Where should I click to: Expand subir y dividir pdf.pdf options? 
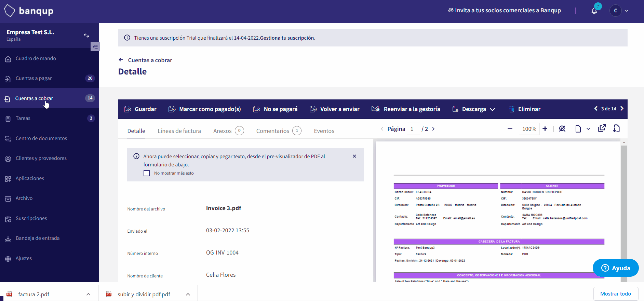coord(188,294)
